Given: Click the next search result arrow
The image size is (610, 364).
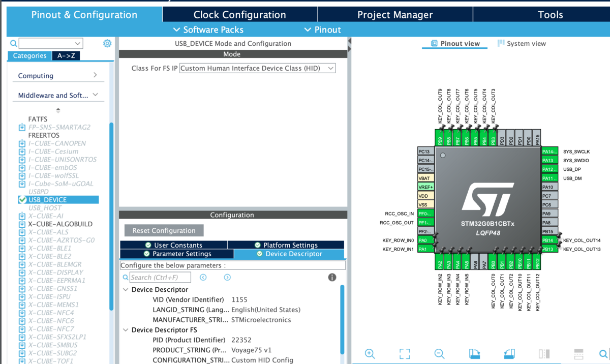Looking at the screenshot, I should tap(227, 277).
